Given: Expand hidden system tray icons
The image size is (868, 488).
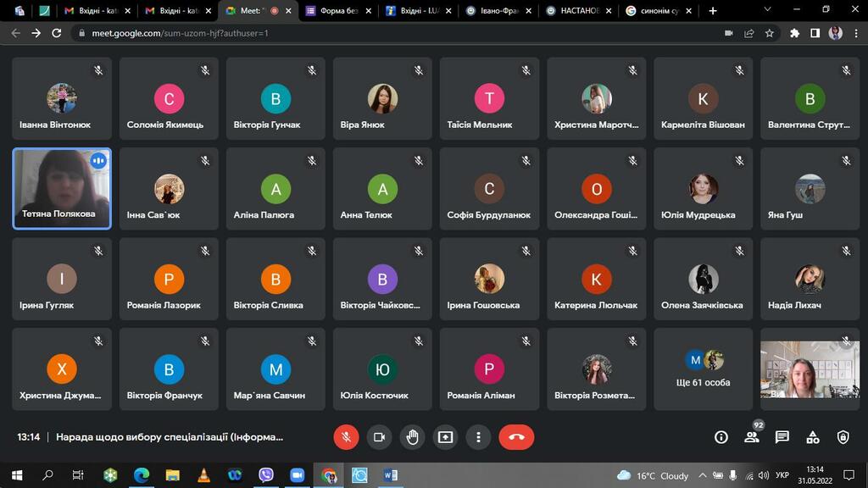Looking at the screenshot, I should click(x=703, y=474).
